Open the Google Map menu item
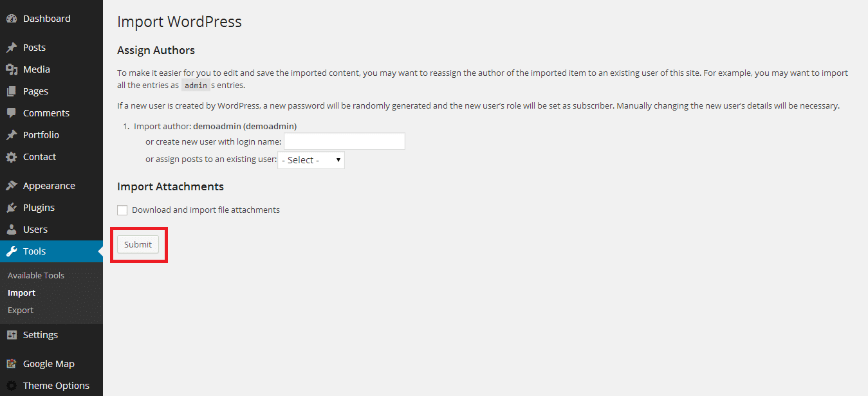The width and height of the screenshot is (868, 396). click(x=51, y=364)
